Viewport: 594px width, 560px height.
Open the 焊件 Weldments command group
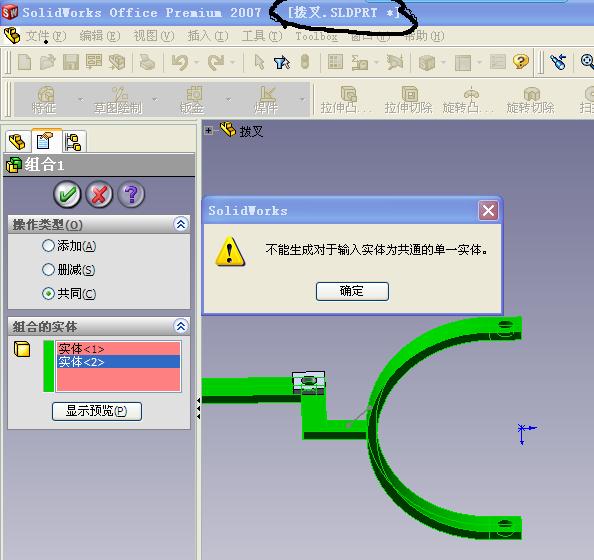pyautogui.click(x=266, y=100)
